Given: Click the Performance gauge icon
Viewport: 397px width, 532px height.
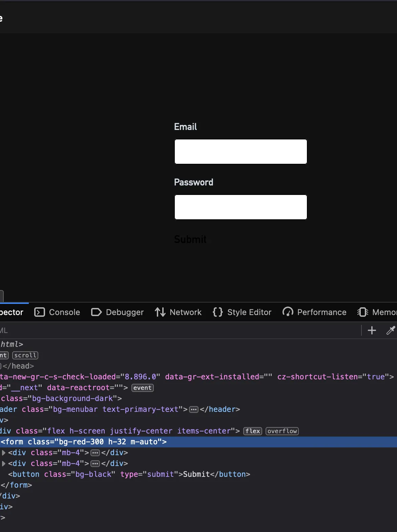Looking at the screenshot, I should (x=288, y=312).
